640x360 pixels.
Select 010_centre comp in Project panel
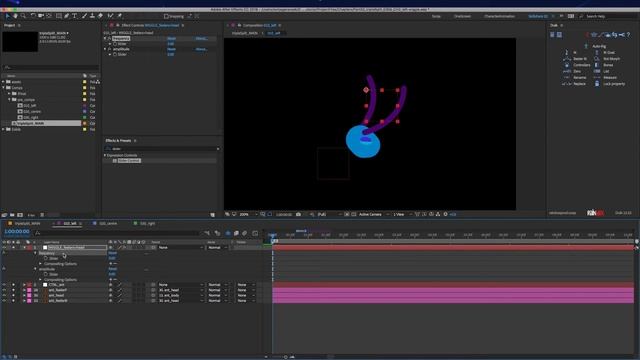click(32, 111)
